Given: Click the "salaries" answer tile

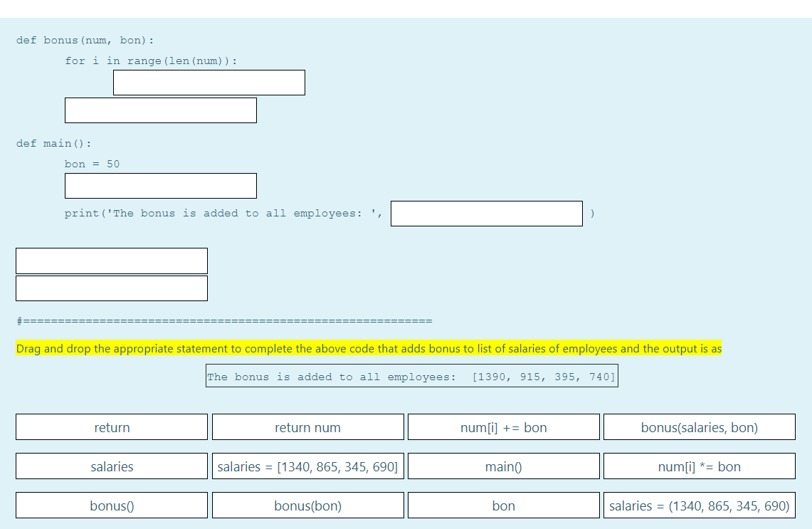Looking at the screenshot, I should (111, 466).
